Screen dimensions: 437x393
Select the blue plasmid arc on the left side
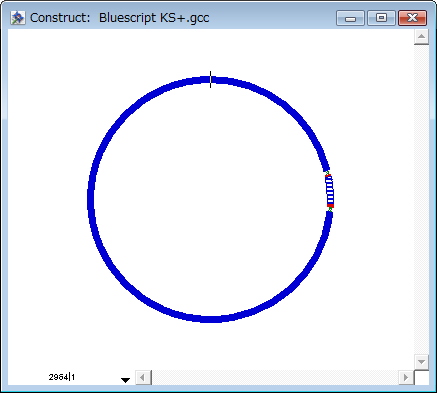tap(91, 197)
